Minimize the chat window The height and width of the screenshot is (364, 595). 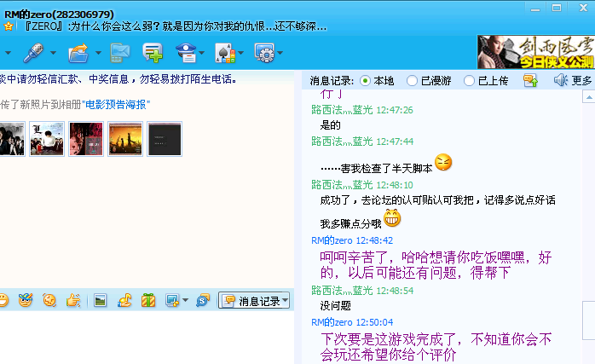point(535,8)
